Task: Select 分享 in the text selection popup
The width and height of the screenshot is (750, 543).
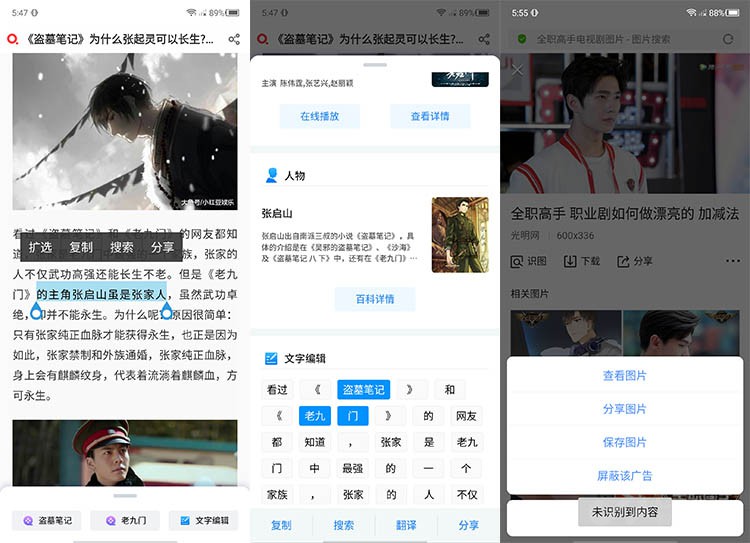Action: pyautogui.click(x=162, y=247)
